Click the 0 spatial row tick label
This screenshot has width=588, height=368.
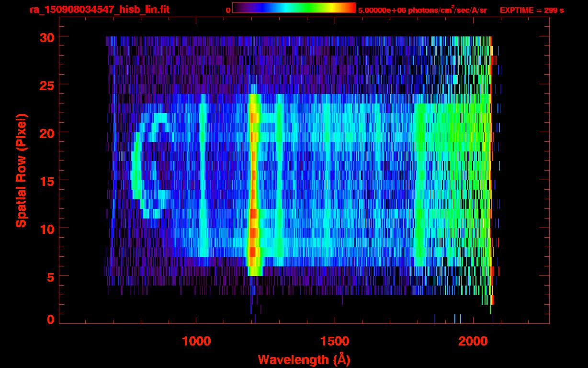coord(51,319)
